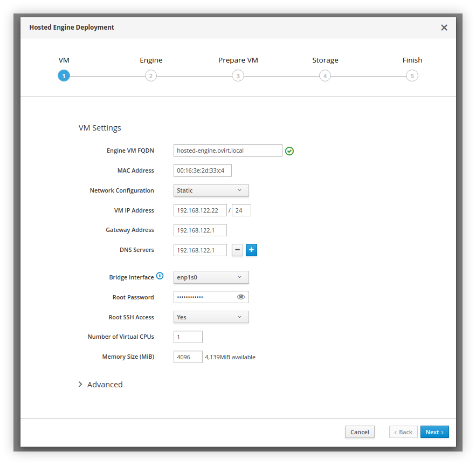This screenshot has width=476, height=465.
Task: Open the Root SSH Access dropdown
Action: 211,317
